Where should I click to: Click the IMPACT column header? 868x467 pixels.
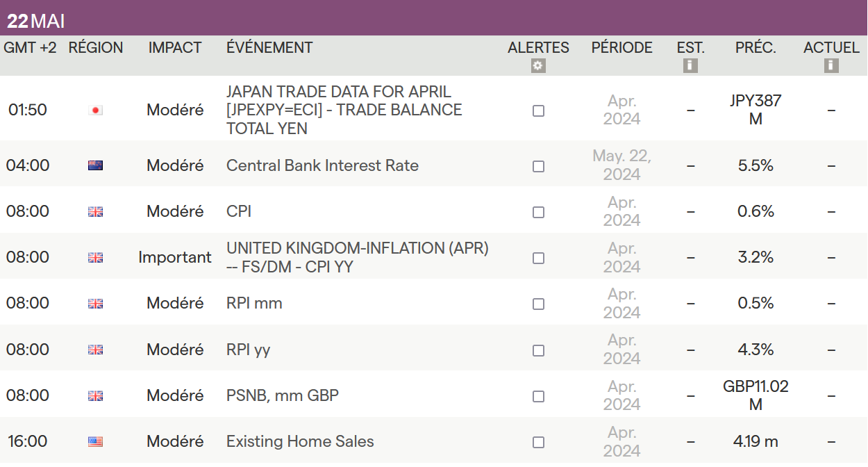point(175,48)
